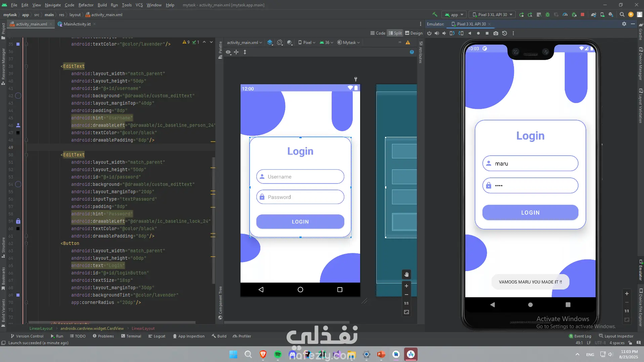Viewport: 644px width, 362px height.
Task: Open the Pixel device preview dropdown
Action: pyautogui.click(x=307, y=43)
